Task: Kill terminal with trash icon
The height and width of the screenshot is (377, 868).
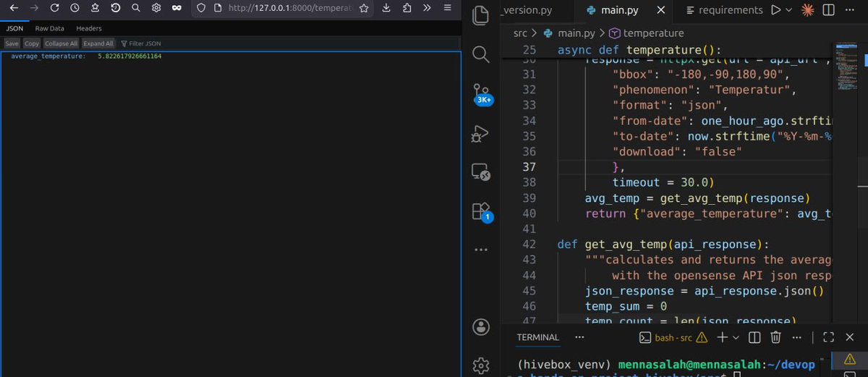Action: (775, 337)
